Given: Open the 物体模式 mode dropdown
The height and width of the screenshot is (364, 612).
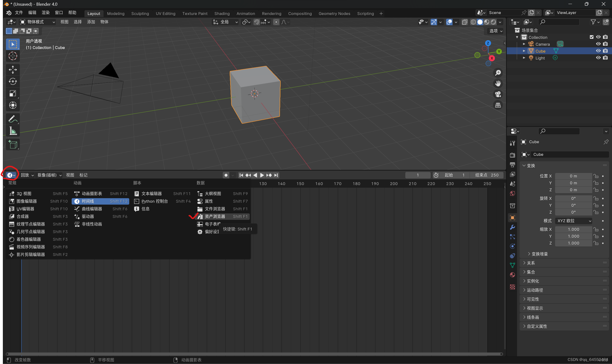Looking at the screenshot, I should pos(38,22).
